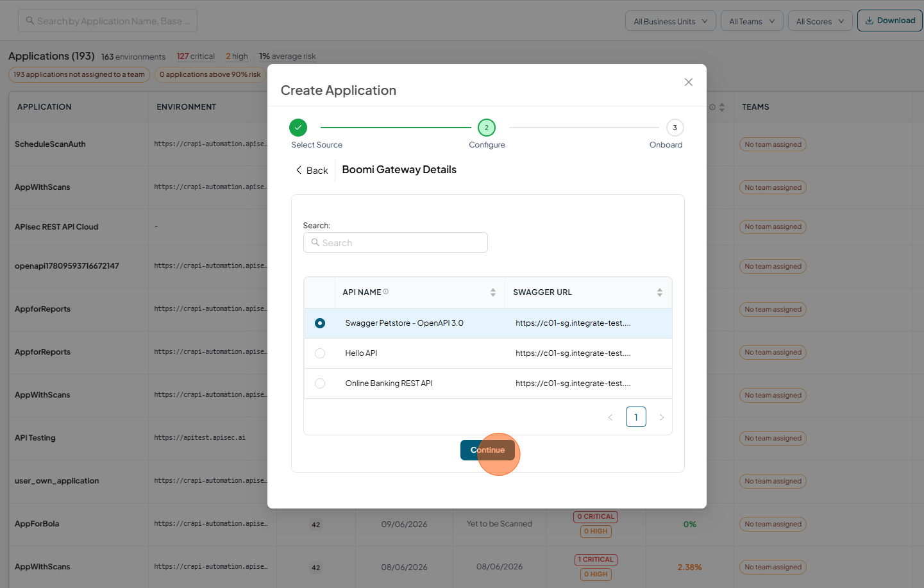Click the 0 CRITICAL badge for AppForBola
Viewport: 924px width, 588px height.
596,517
